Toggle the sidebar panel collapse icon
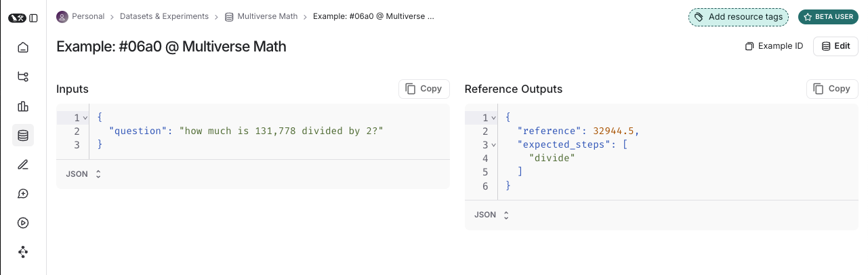The height and width of the screenshot is (275, 868). point(34,18)
